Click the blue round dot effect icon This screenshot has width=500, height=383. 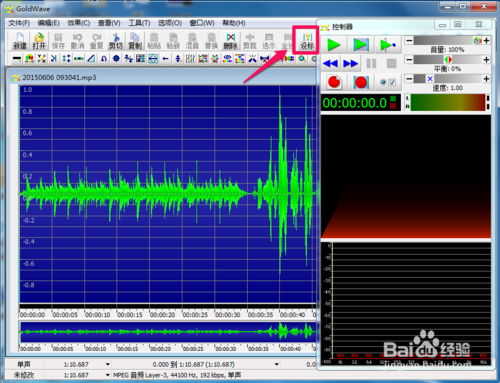tap(116, 59)
